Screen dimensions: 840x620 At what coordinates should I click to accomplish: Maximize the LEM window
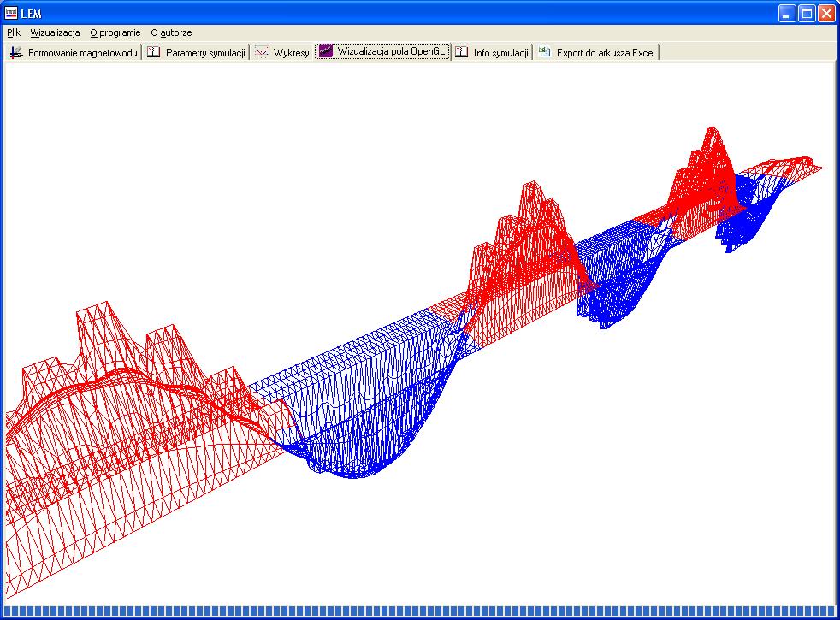coord(807,14)
